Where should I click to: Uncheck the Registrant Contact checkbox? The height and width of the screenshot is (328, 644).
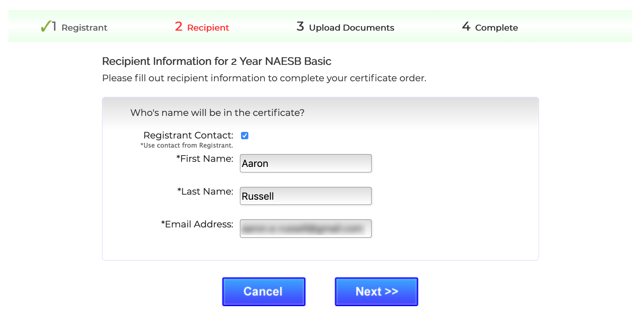(245, 136)
